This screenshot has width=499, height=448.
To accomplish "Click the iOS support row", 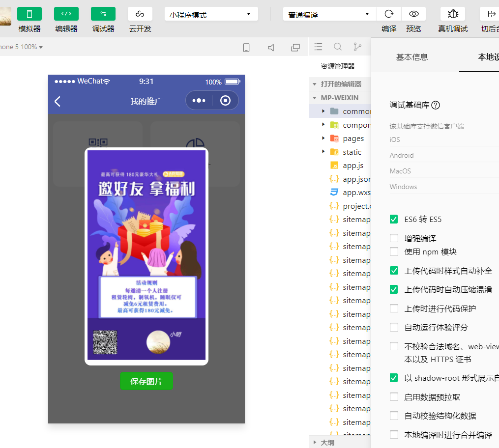I will [x=444, y=140].
